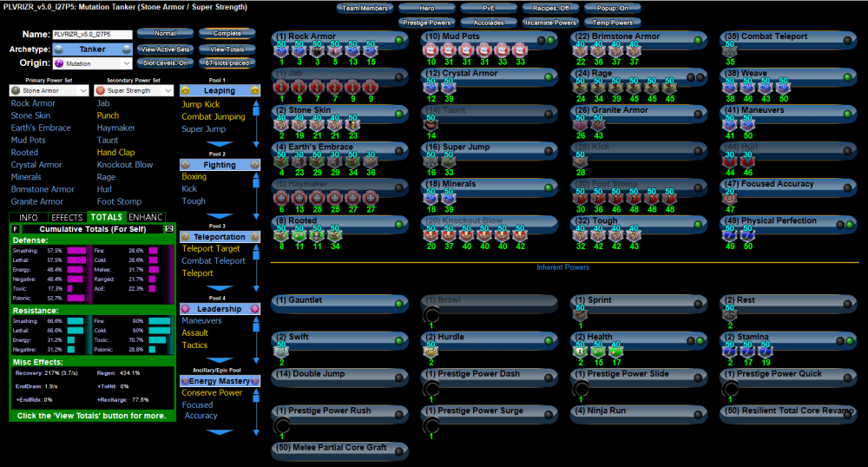Open the Secondary Power Set Super Strength dropdown
This screenshot has width=868, height=467.
click(x=135, y=90)
